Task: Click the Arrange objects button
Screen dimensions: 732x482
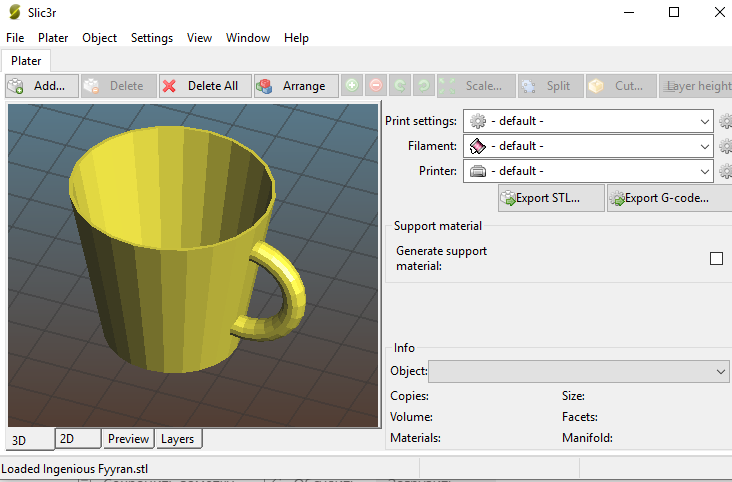Action: pos(296,86)
